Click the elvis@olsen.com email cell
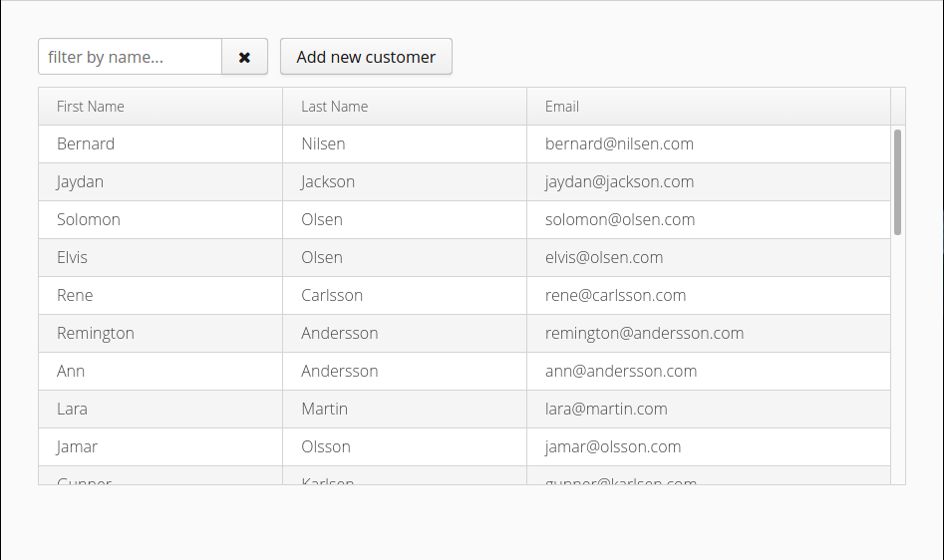The image size is (944, 560). pyautogui.click(x=604, y=258)
